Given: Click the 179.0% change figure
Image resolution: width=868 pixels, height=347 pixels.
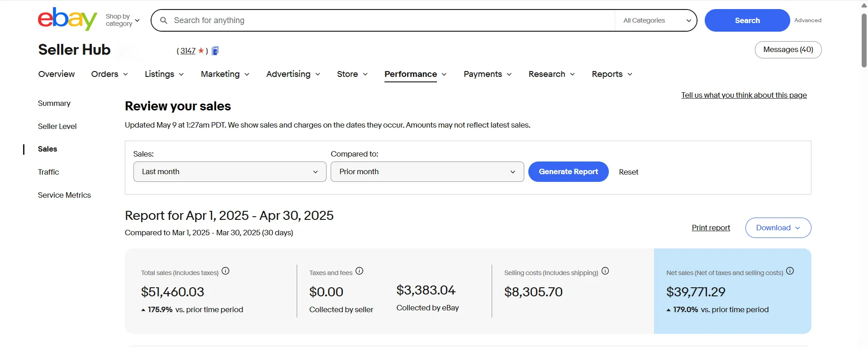Looking at the screenshot, I should click(686, 309).
